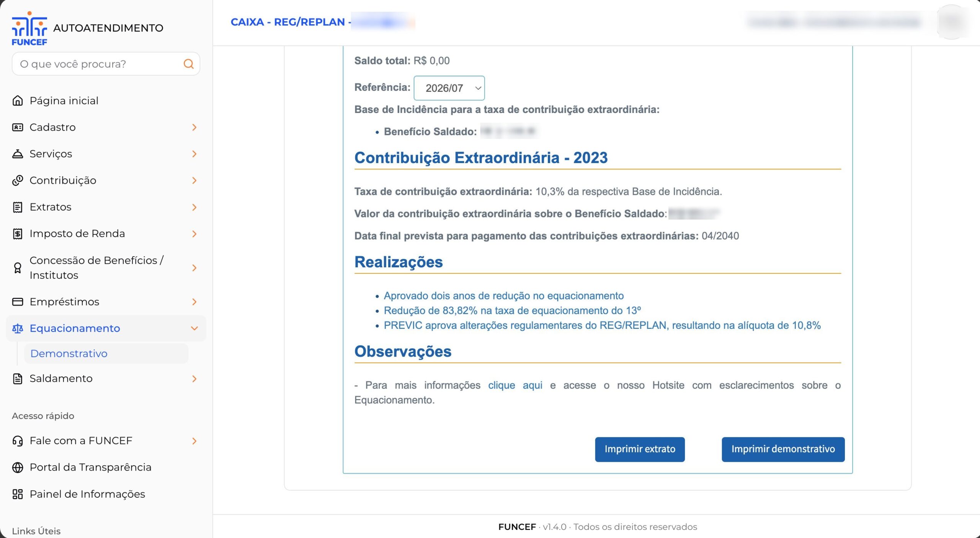Expand the Concessão de Benefícios chevron
The height and width of the screenshot is (538, 980).
[x=194, y=268]
